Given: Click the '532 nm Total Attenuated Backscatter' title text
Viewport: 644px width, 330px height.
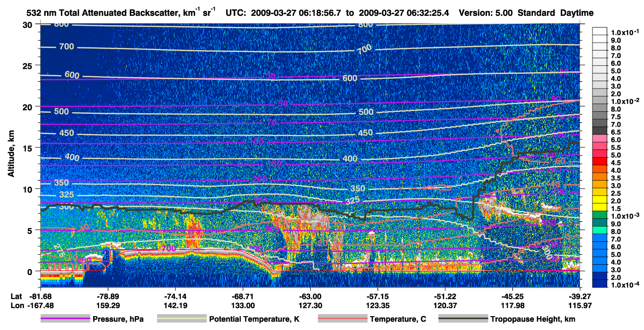Looking at the screenshot, I should click(104, 12).
